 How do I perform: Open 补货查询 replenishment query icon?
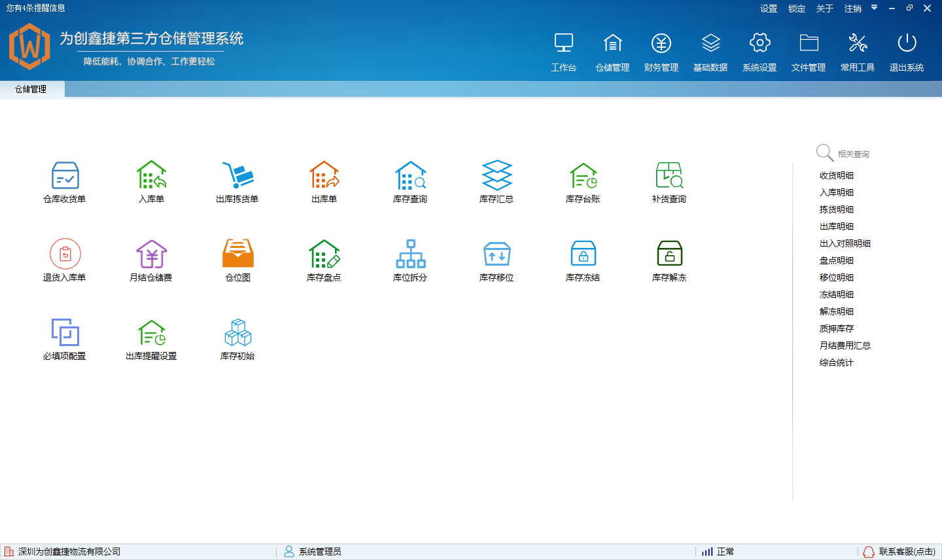669,175
